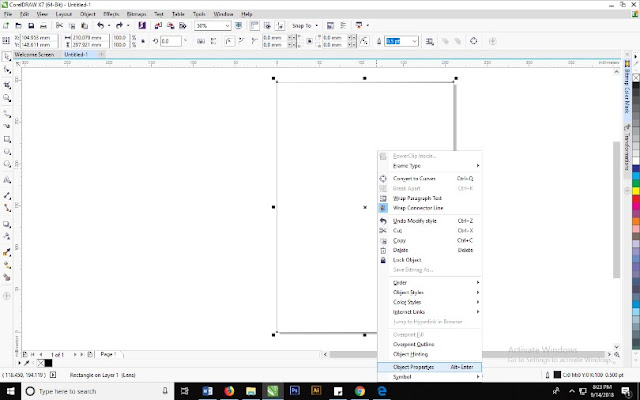The image size is (640, 400).
Task: Toggle edit corners together lock
Action: coord(310,41)
